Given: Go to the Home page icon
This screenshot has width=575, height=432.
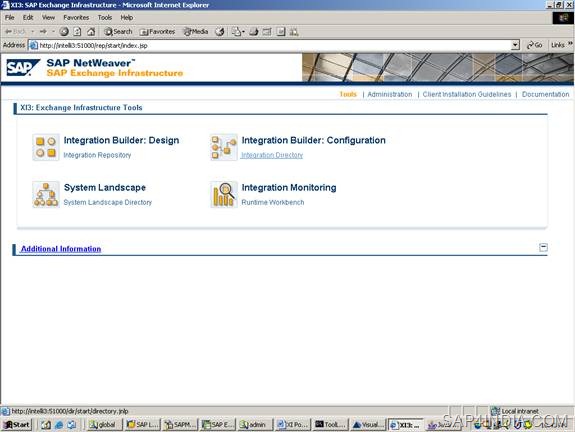Looking at the screenshot, I should coord(91,32).
